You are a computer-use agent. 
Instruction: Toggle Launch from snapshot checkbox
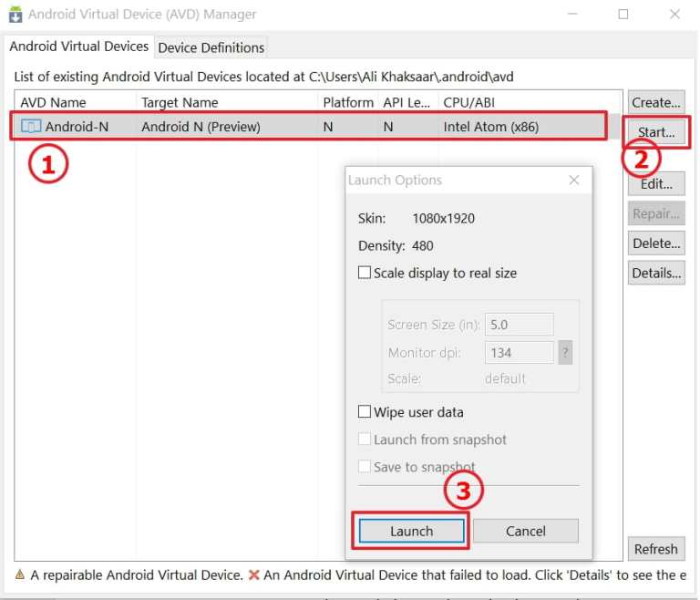(x=365, y=440)
